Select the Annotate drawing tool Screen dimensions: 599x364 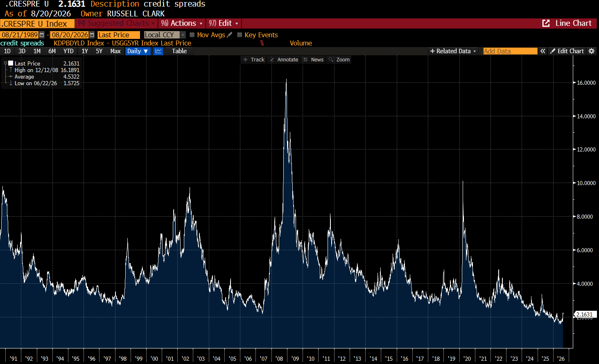pos(284,60)
